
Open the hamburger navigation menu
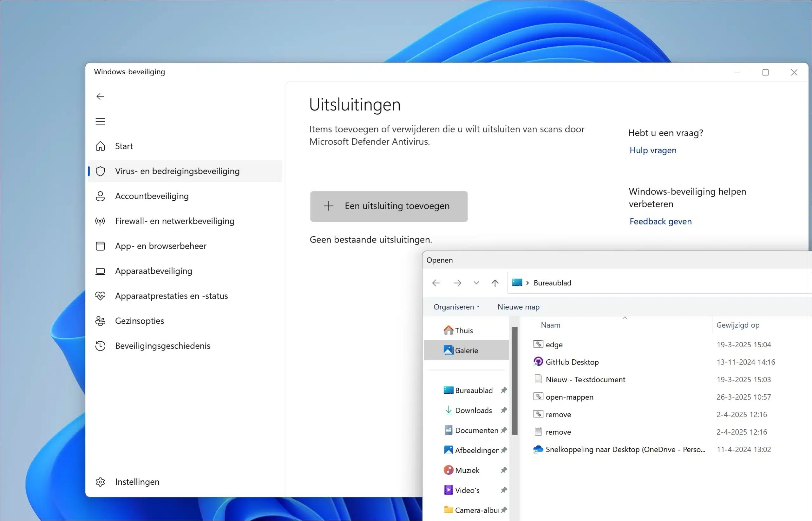(x=100, y=122)
